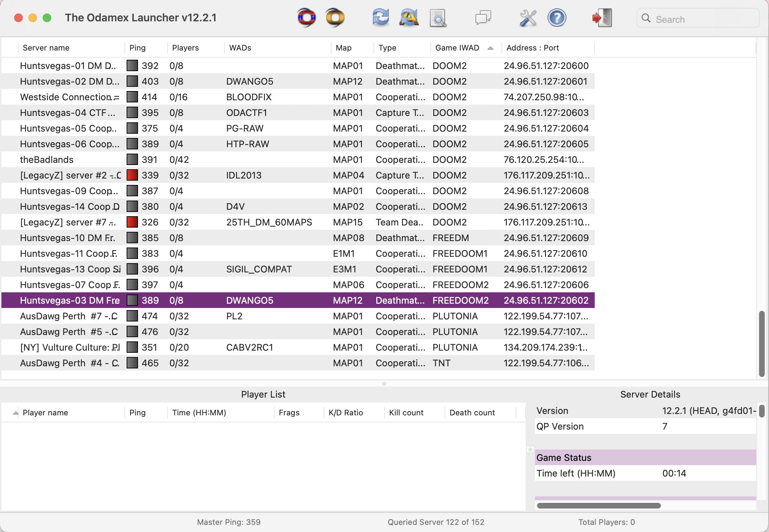The width and height of the screenshot is (769, 532).
Task: Click the Search input field
Action: (x=698, y=18)
